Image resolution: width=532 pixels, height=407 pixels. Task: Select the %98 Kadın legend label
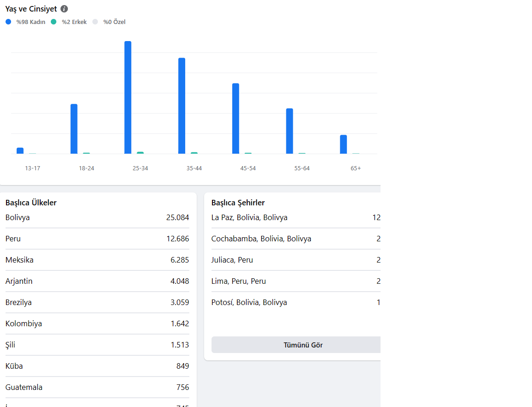[31, 22]
